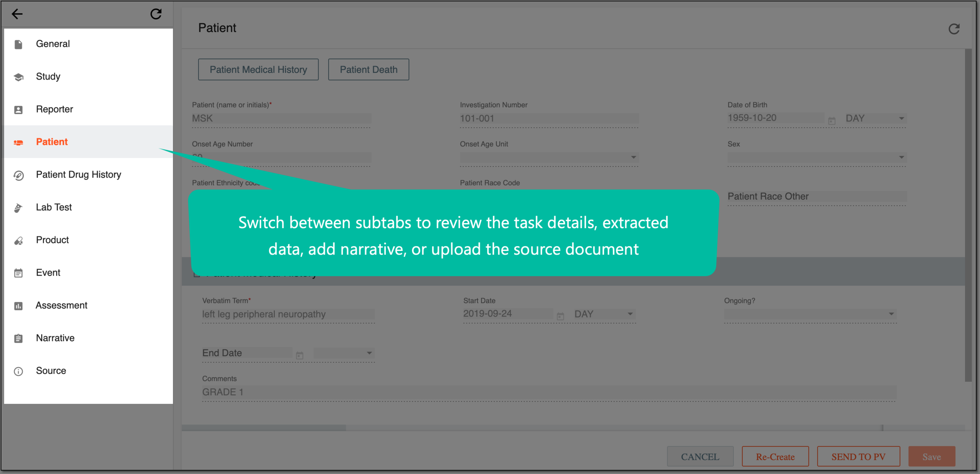Click the Product pill icon
The height and width of the screenshot is (474, 980).
coord(18,241)
